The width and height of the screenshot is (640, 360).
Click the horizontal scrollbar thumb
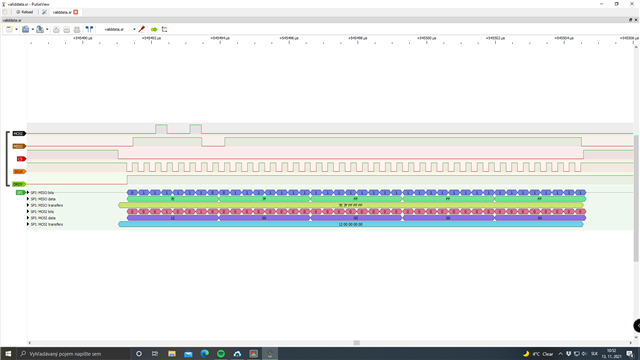tap(356, 343)
